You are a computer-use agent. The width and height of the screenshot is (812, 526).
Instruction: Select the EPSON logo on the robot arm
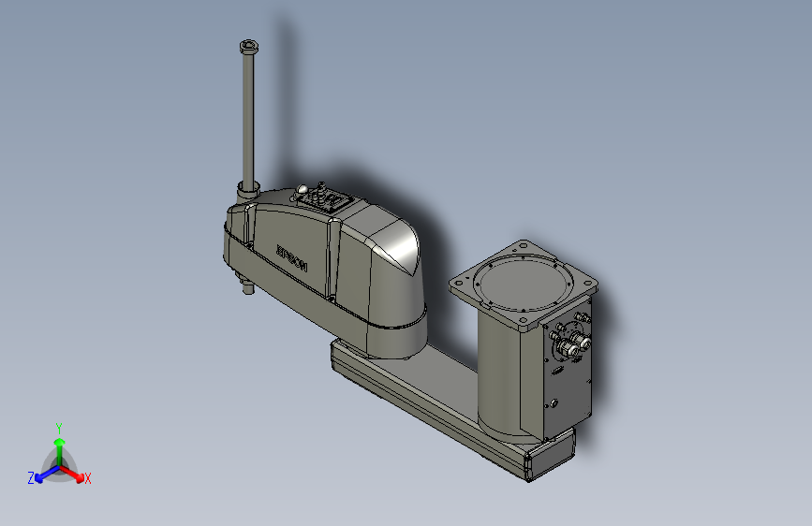291,257
